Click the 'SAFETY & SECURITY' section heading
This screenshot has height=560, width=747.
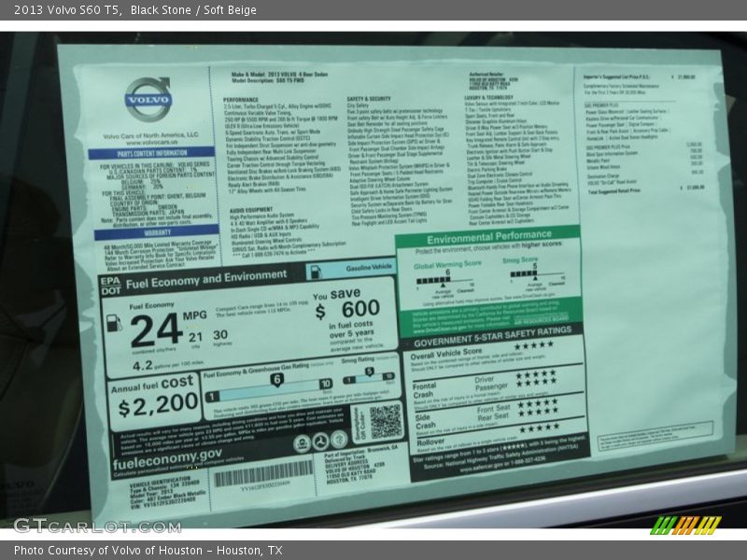click(x=369, y=99)
